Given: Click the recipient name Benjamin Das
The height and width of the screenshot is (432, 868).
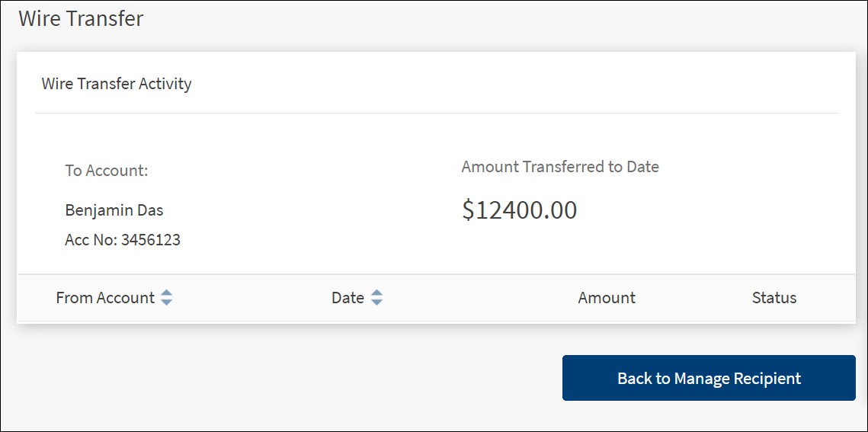Looking at the screenshot, I should pos(114,210).
